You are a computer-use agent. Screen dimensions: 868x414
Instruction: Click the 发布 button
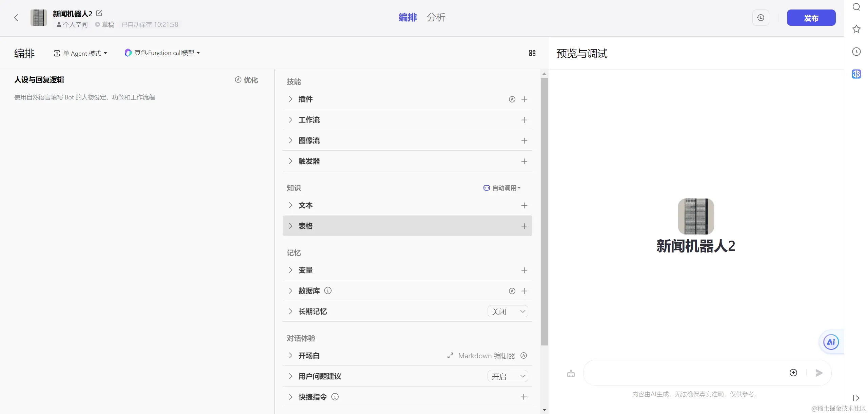tap(811, 18)
